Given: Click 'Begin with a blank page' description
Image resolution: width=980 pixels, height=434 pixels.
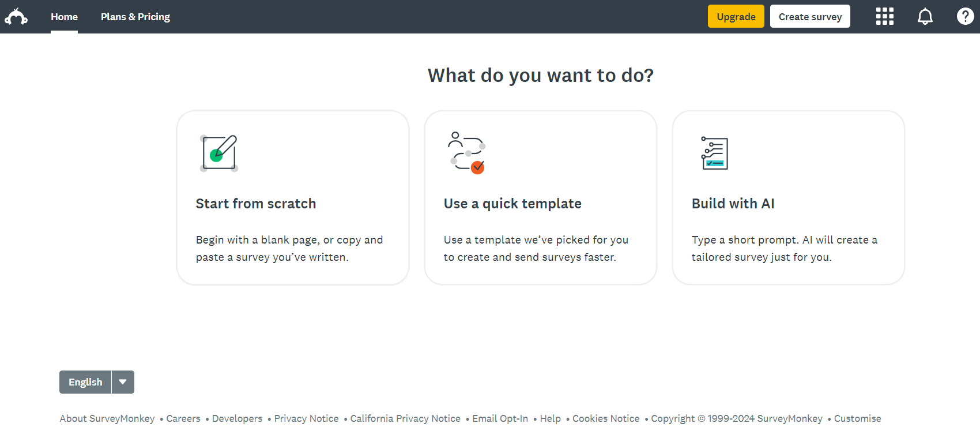Looking at the screenshot, I should pos(289,248).
